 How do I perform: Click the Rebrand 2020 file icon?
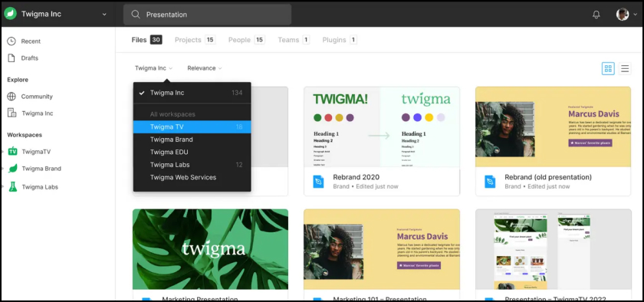click(x=318, y=181)
